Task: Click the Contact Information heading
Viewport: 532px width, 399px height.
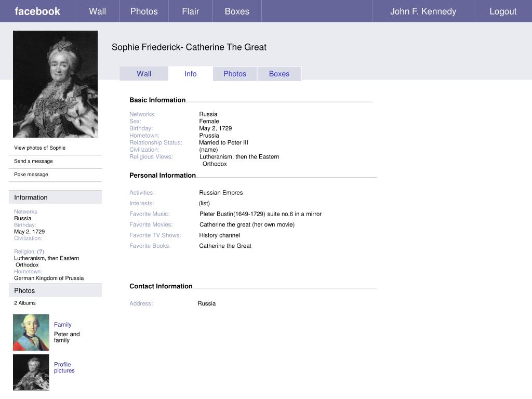Action: coord(161,286)
